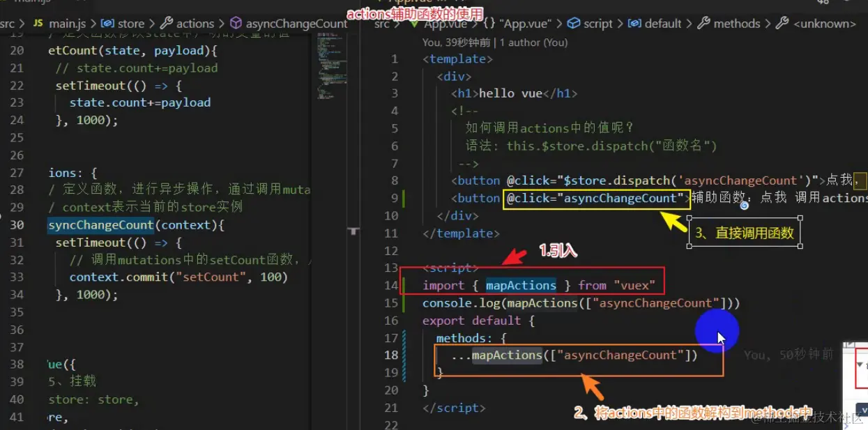The width and height of the screenshot is (868, 430).
Task: Click the </template> closing tag
Action: click(461, 233)
